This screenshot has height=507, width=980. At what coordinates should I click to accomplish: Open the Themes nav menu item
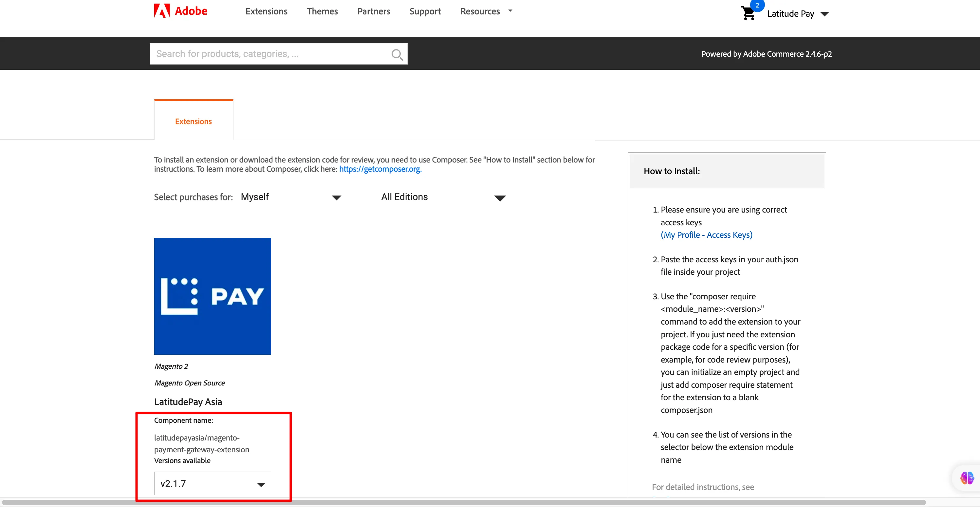[322, 11]
